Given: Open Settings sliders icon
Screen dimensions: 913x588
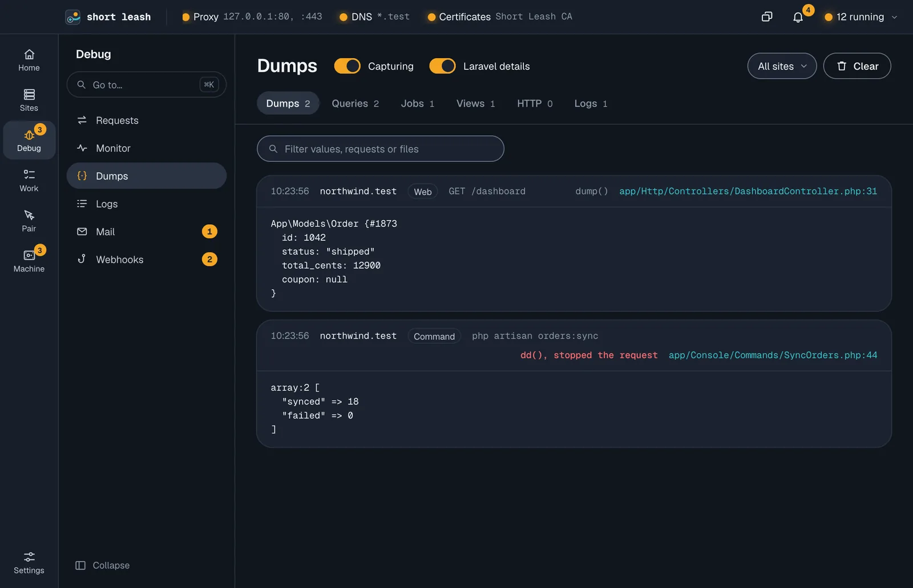Looking at the screenshot, I should pyautogui.click(x=29, y=557).
